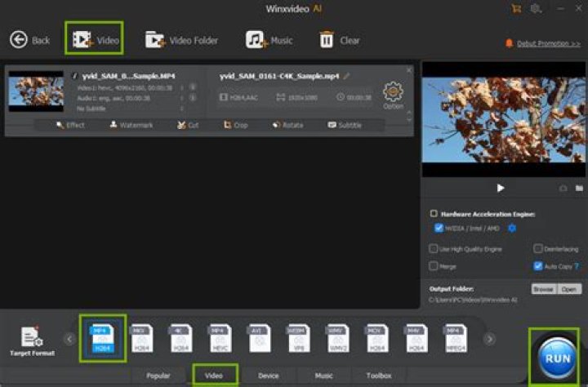Play the preview video
Screen dimensions: 588x387
(x=501, y=188)
